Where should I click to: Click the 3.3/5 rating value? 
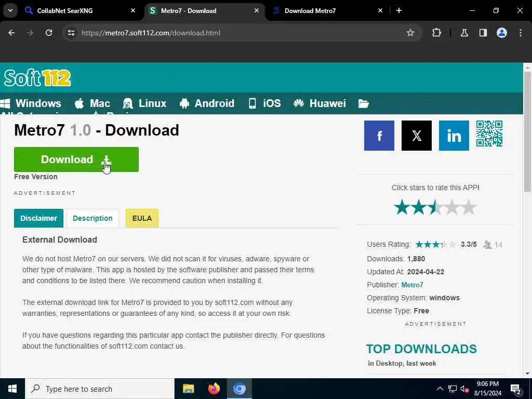pos(469,244)
